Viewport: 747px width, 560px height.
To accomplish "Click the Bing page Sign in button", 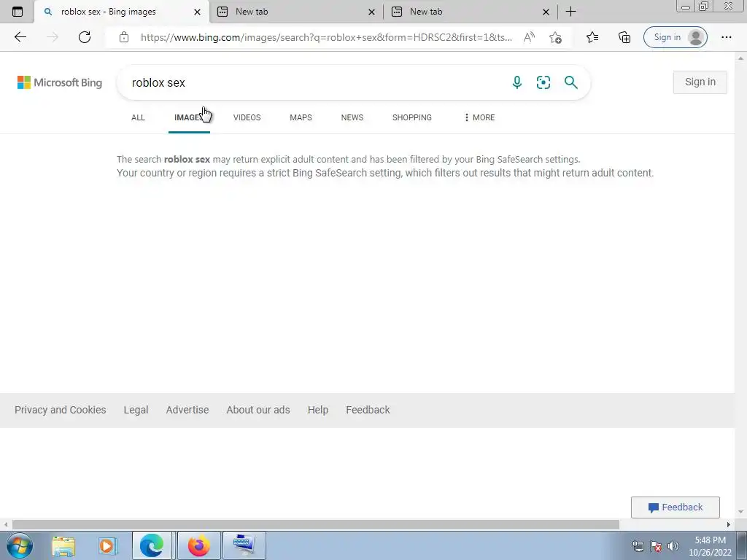I will [x=700, y=82].
